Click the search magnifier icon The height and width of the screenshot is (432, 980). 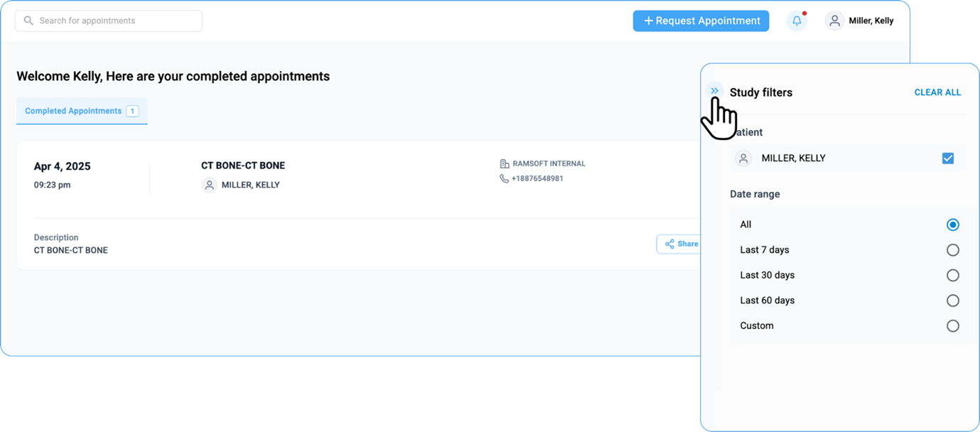coord(28,21)
